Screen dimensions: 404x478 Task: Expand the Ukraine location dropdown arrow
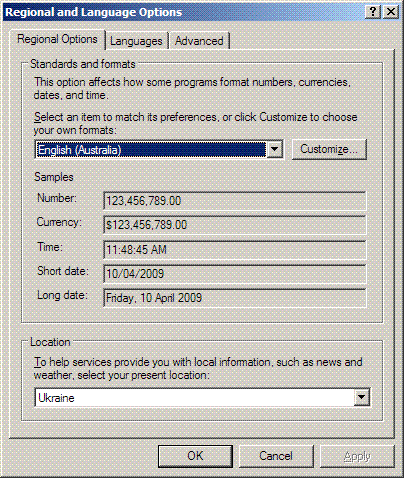pos(361,397)
